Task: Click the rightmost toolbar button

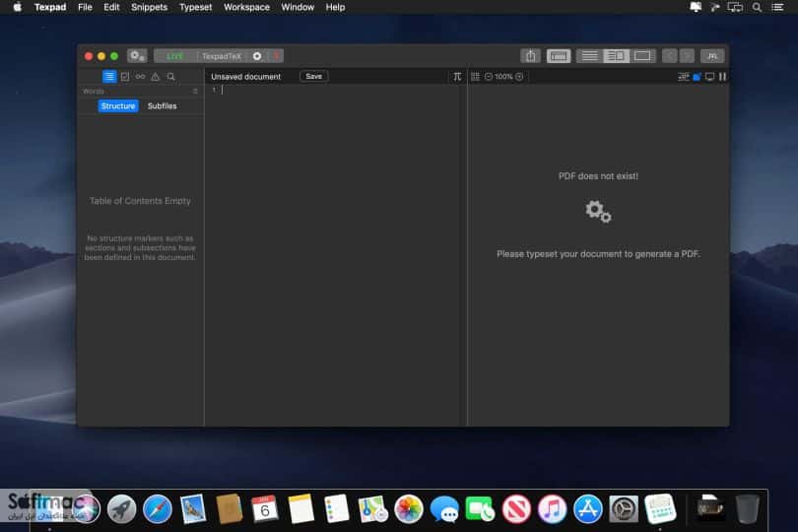Action: (712, 56)
